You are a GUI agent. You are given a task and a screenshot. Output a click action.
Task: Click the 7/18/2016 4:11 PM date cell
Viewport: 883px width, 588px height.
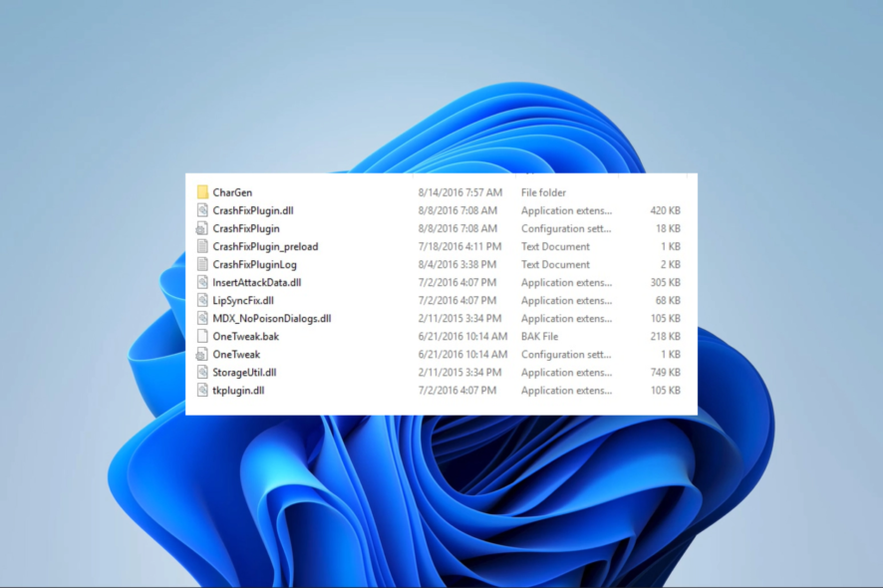coord(459,247)
